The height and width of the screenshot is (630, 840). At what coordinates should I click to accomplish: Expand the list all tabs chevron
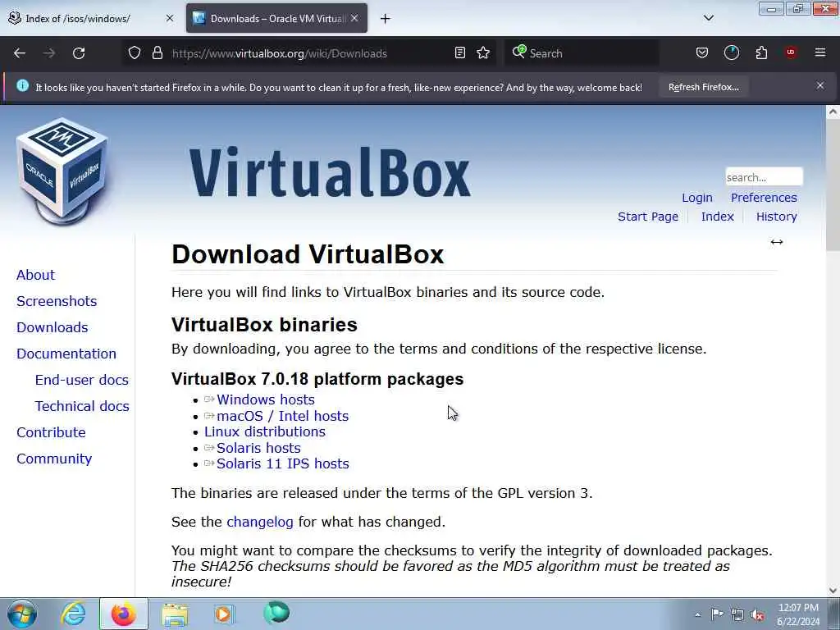[x=708, y=18]
